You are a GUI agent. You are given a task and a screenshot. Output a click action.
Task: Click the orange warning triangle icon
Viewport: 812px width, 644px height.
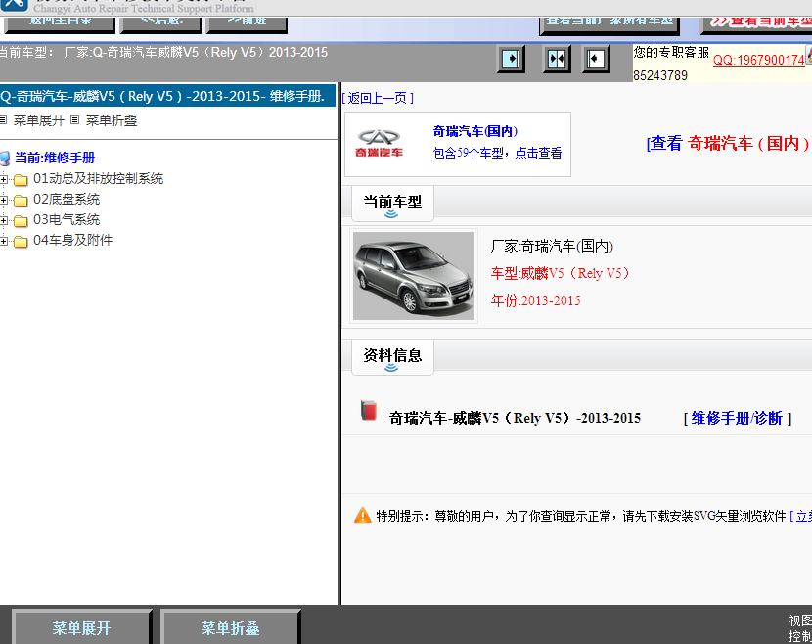point(363,516)
